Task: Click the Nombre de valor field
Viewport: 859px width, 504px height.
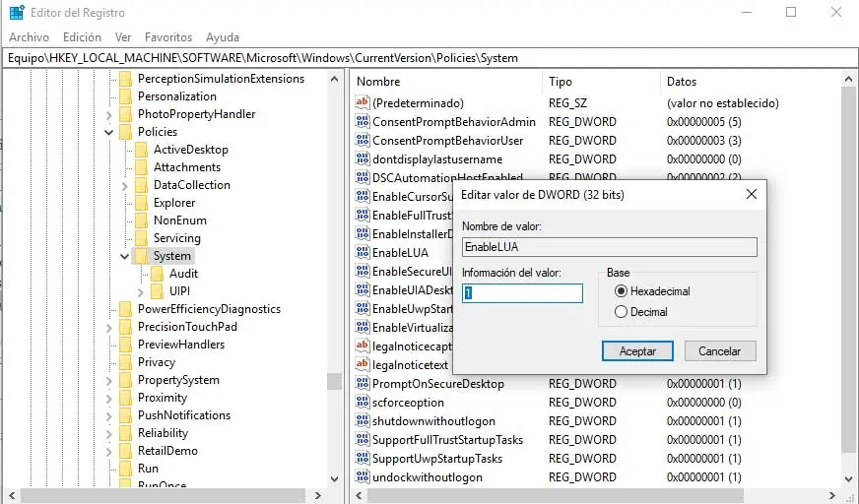Action: click(x=610, y=247)
